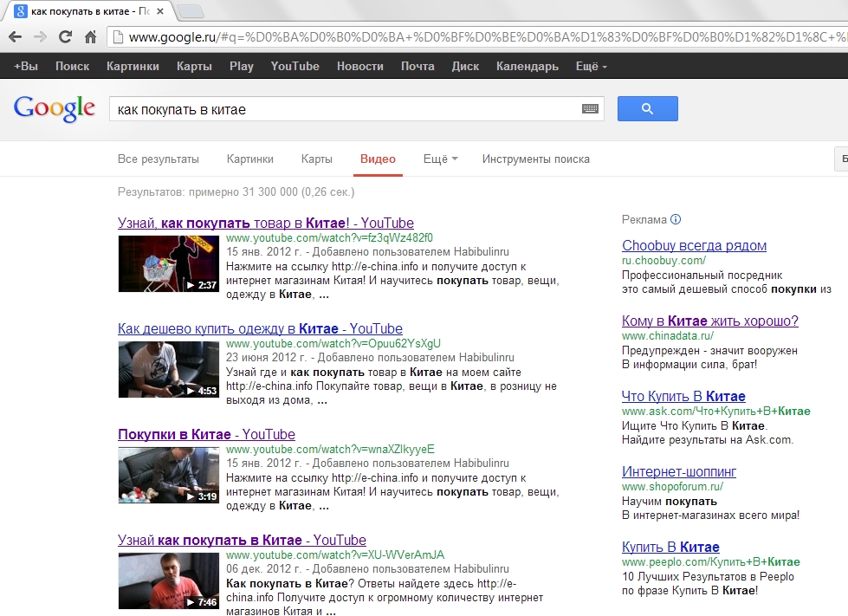Click ad URL www.shopoforum.ru/
Screen dimensions: 848x616
coord(672,486)
